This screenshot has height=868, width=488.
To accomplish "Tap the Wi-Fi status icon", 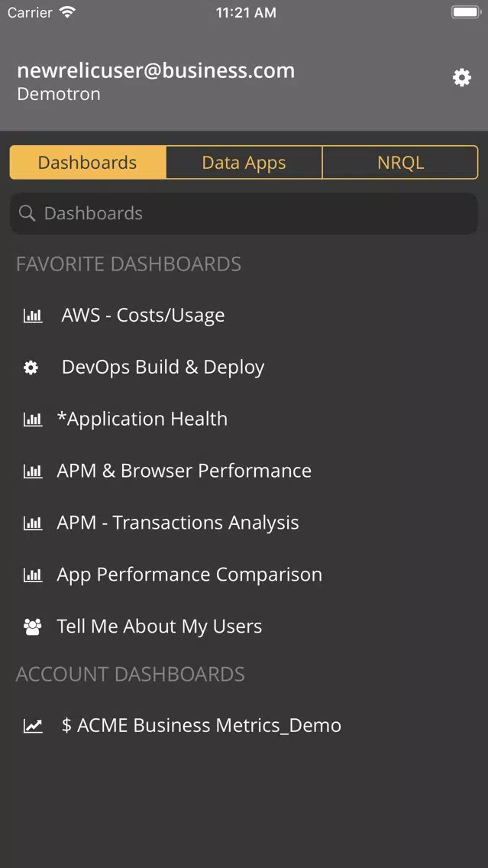I will click(67, 12).
